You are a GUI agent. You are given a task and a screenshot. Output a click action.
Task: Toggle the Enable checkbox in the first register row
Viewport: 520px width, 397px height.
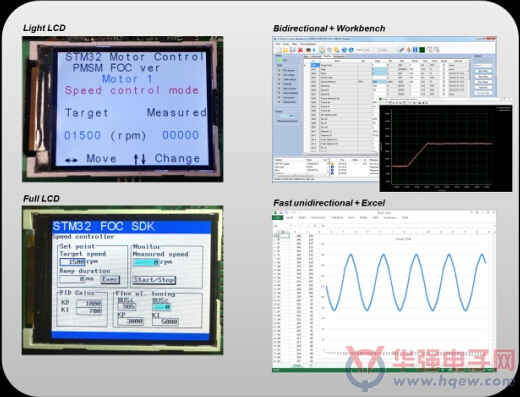pyautogui.click(x=444, y=65)
